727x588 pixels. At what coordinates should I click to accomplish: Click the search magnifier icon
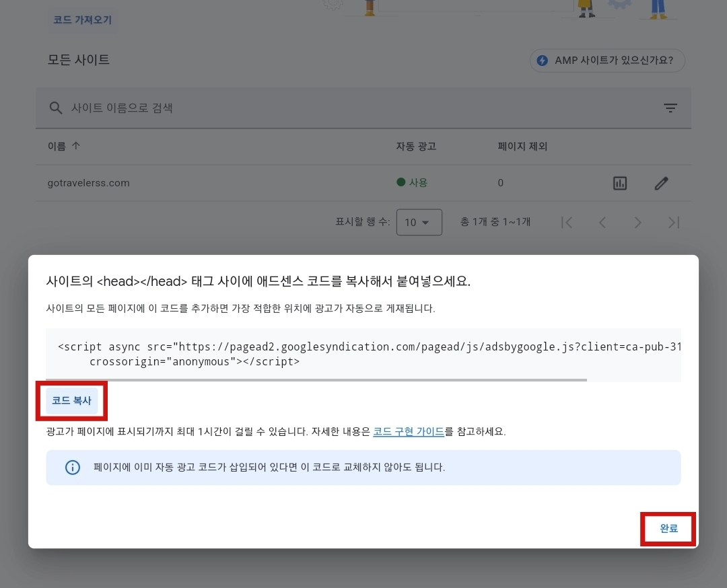click(56, 108)
